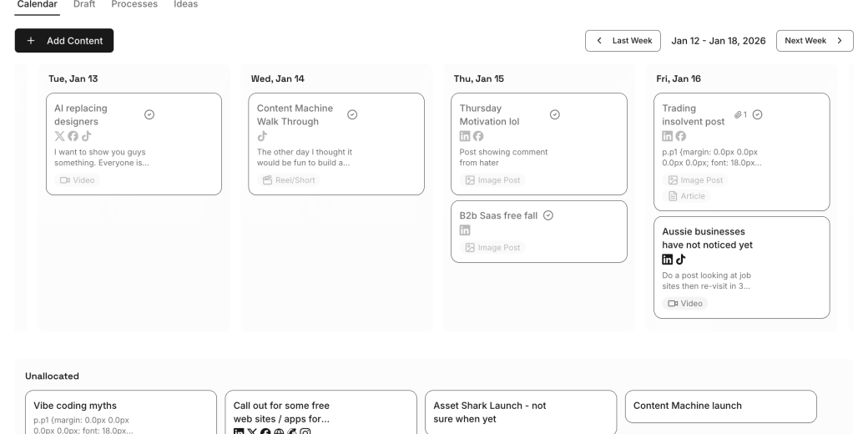
Task: Click TikTok icon on Content Machine Walk Through
Action: click(262, 136)
